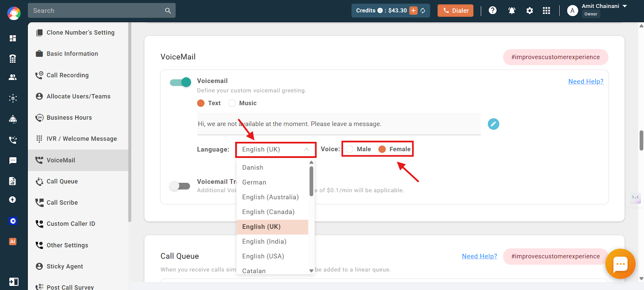The width and height of the screenshot is (644, 290).
Task: Open the users/teams icon in left rail
Action: pyautogui.click(x=13, y=77)
